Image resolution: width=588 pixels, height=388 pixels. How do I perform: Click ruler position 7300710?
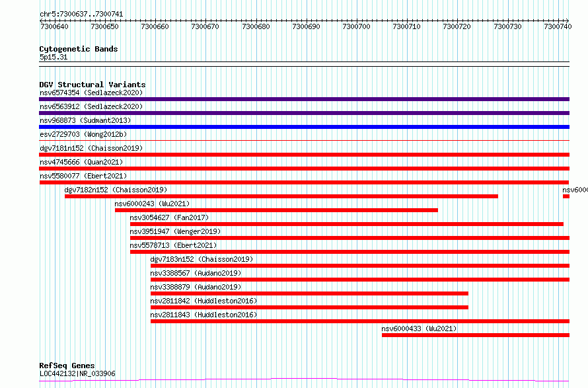(406, 26)
